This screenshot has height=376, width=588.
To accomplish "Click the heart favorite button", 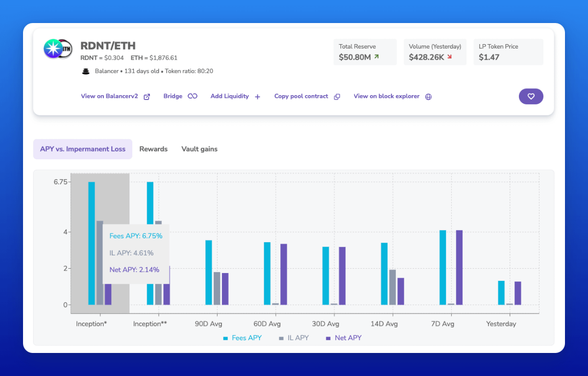I will point(531,97).
